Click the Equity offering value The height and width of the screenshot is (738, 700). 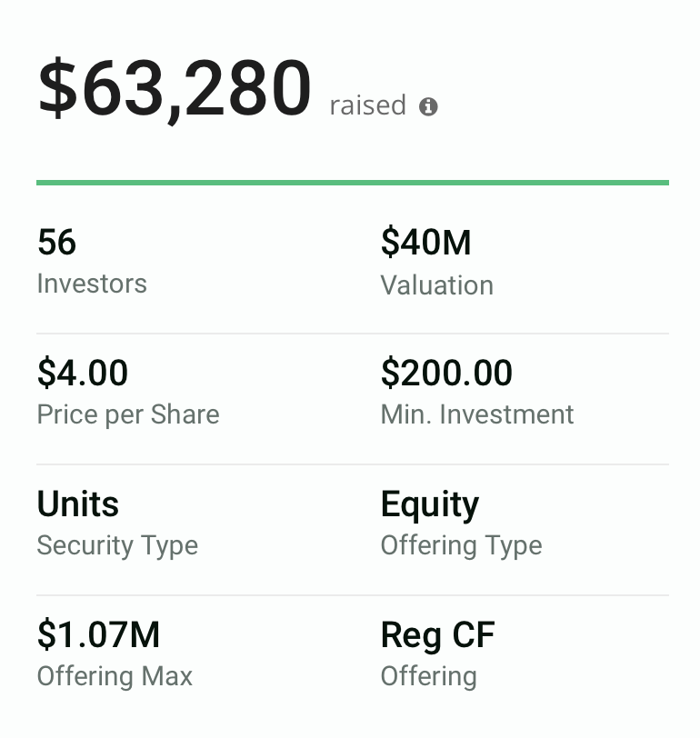point(429,504)
